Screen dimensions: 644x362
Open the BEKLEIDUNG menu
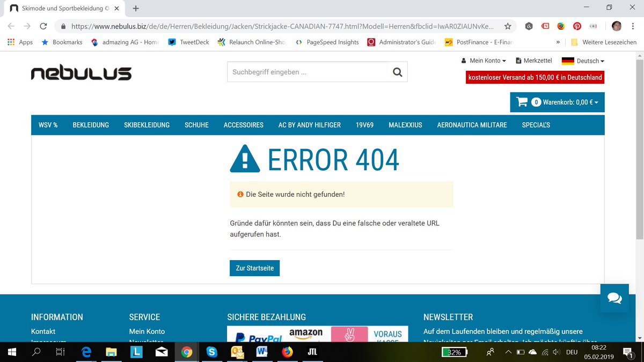[x=91, y=125]
